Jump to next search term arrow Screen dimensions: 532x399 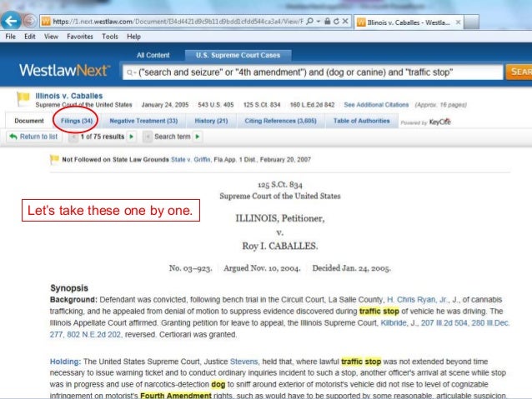point(198,137)
